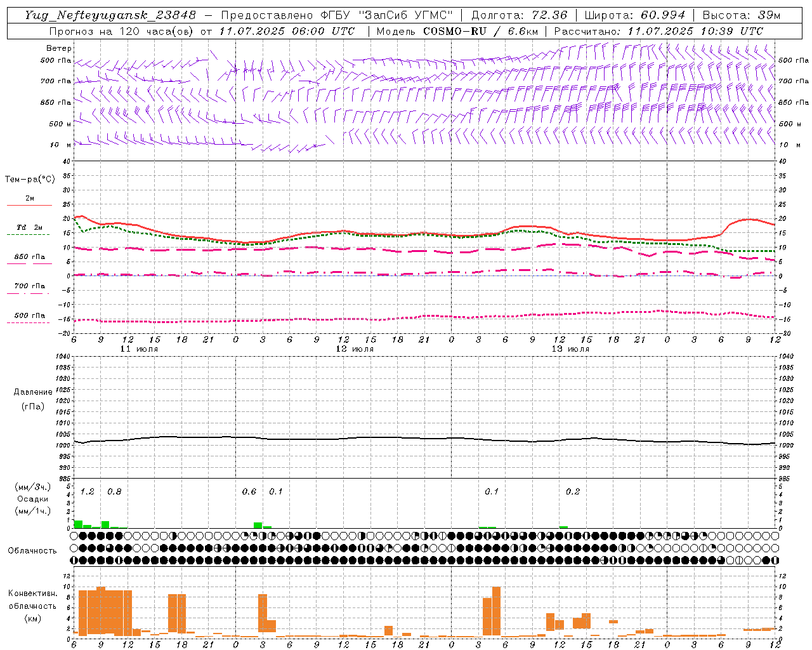
Task: Click the Конвективн. облачность label
Action: click(32, 600)
